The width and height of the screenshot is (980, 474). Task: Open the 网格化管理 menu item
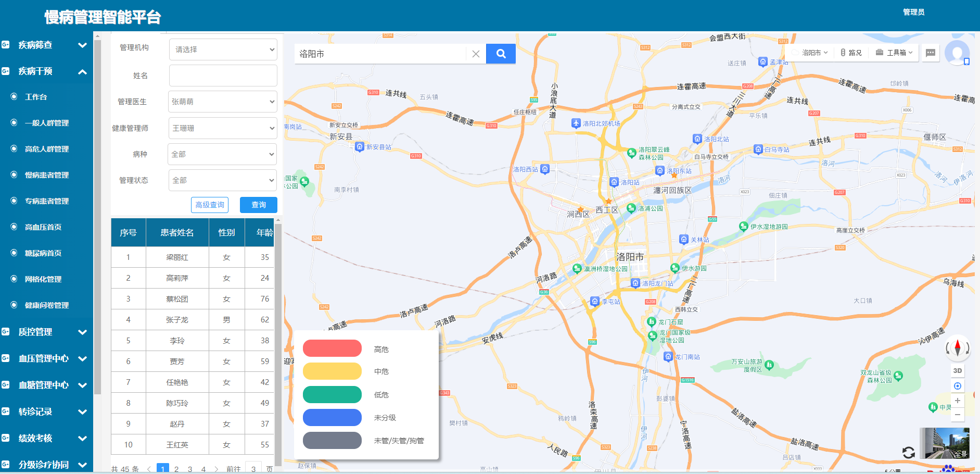43,279
